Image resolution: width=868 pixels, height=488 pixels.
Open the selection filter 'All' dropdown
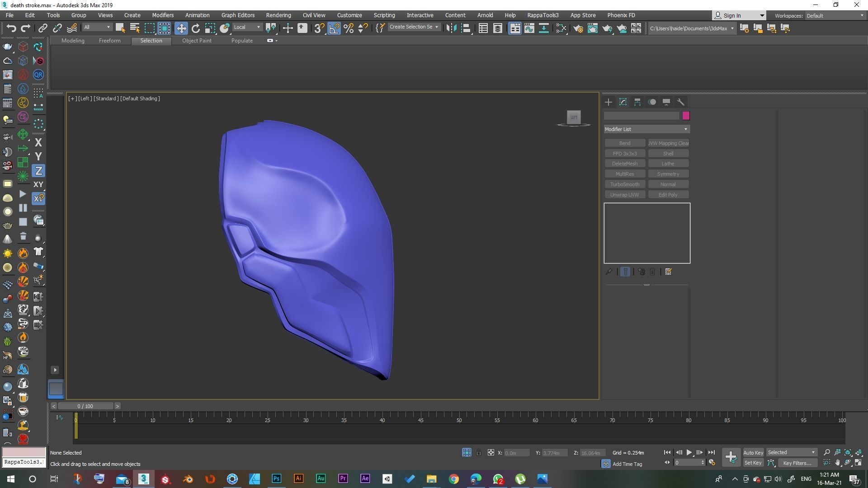97,28
